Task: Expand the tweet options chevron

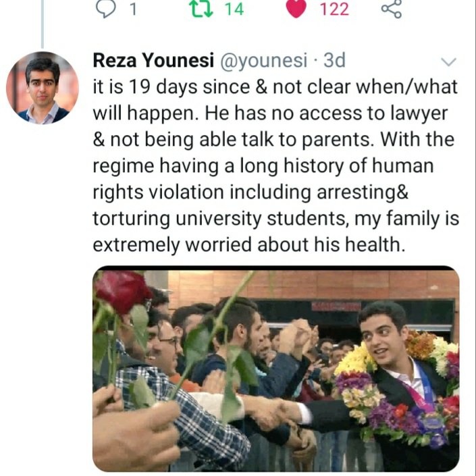Action: (448, 62)
